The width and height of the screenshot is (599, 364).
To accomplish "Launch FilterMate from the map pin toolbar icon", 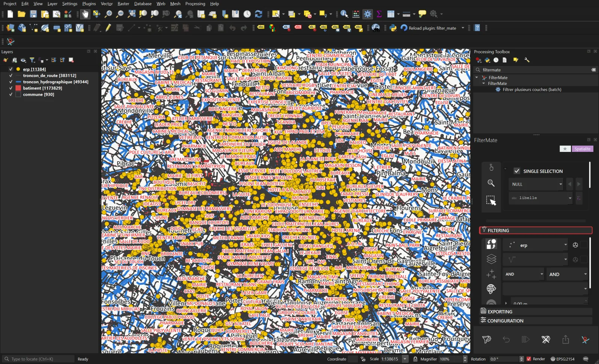I will [x=10, y=42].
